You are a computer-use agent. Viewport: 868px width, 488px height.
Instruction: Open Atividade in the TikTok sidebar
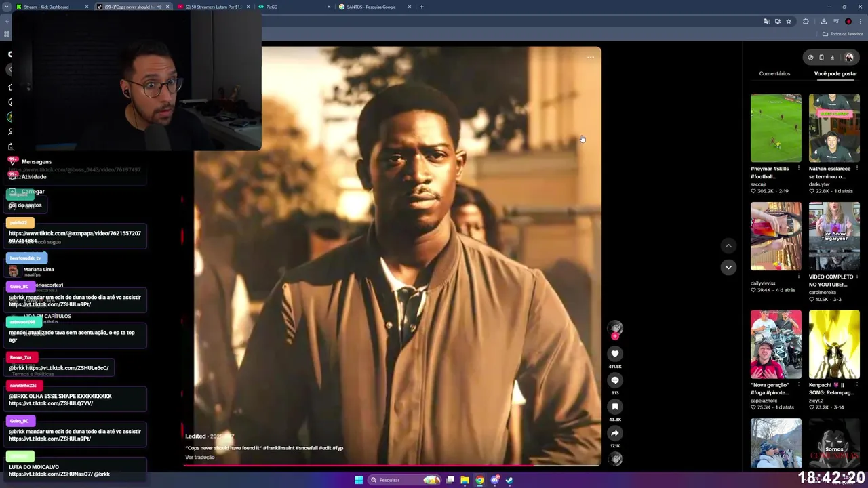pyautogui.click(x=34, y=177)
